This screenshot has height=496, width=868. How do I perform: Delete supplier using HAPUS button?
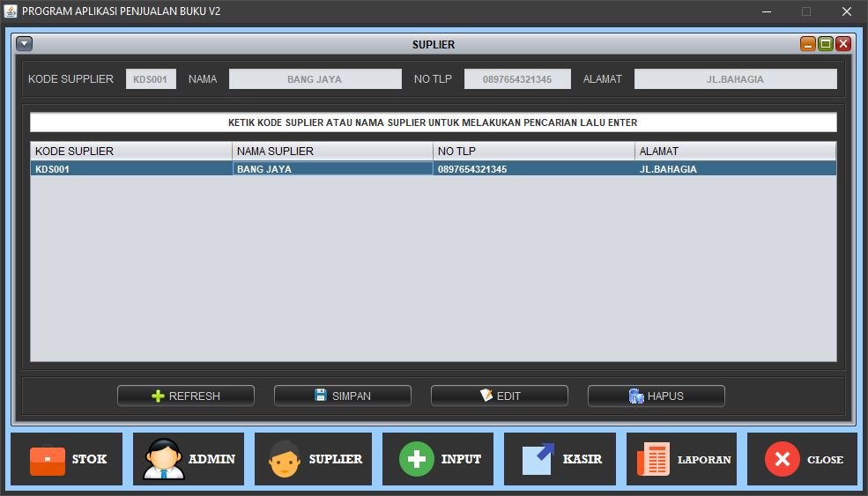[x=656, y=396]
